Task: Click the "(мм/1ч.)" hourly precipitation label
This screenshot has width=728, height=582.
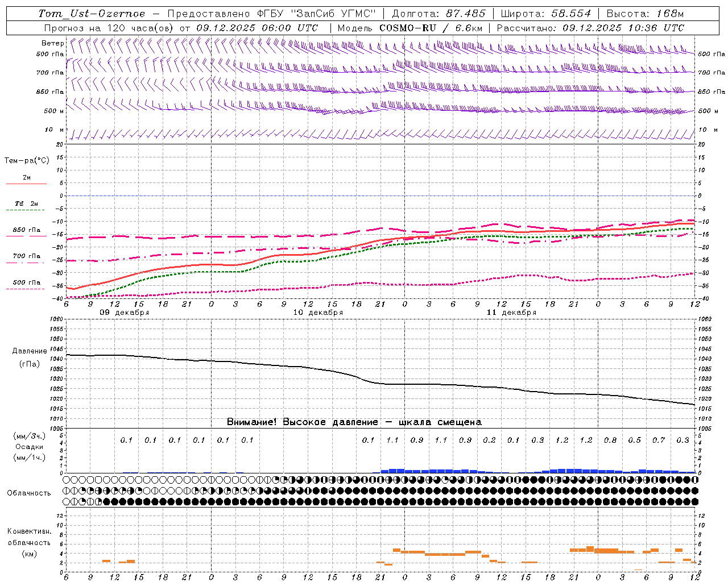Action: [x=29, y=458]
